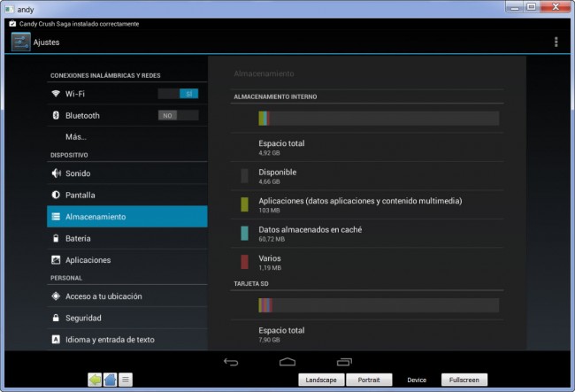Click the Pantalla brightness icon
Viewport: 575px width, 392px height.
click(56, 195)
